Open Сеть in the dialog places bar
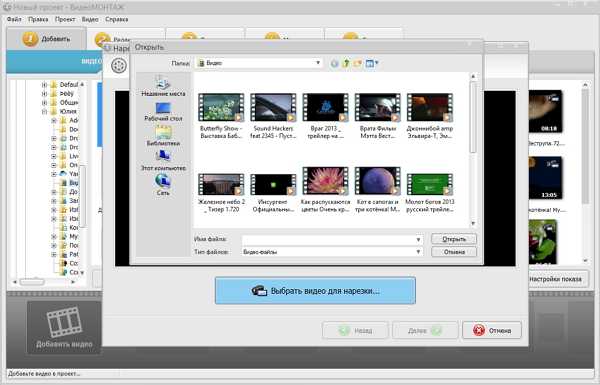The width and height of the screenshot is (600, 385). [x=163, y=185]
